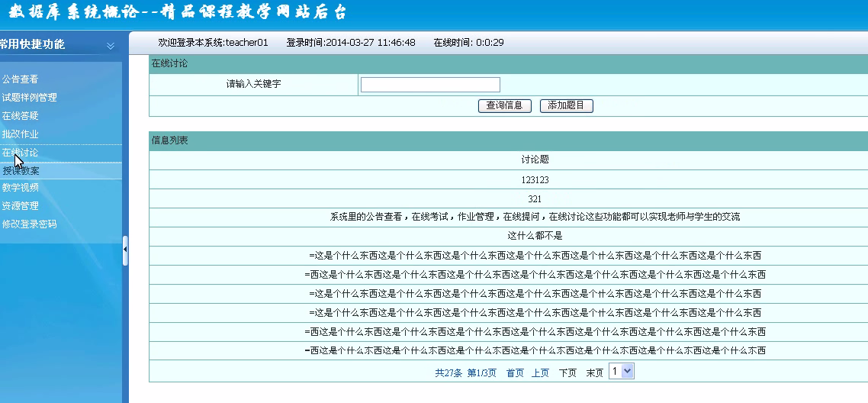Open 试题样例管理 menu item
The height and width of the screenshot is (403, 868).
coord(29,98)
